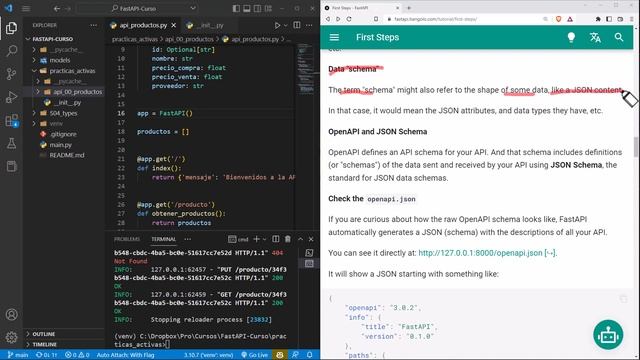The image size is (640, 360).
Task: Open the Explorer view in activity bar
Action: (x=11, y=28)
